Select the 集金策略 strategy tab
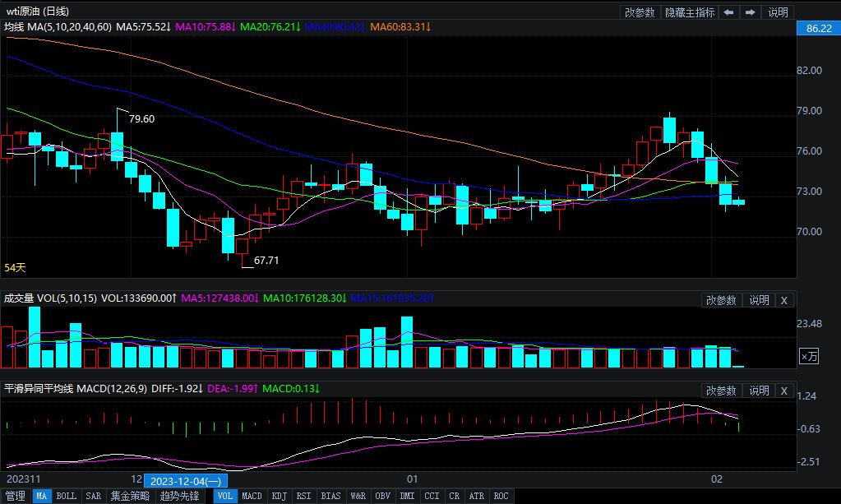841x504 pixels. click(130, 496)
